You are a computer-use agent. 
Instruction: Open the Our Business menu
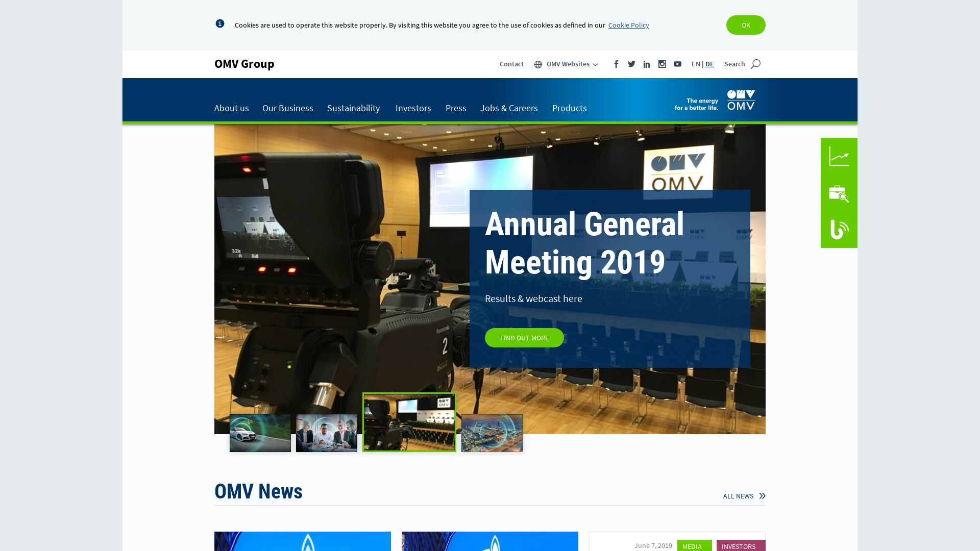click(288, 108)
